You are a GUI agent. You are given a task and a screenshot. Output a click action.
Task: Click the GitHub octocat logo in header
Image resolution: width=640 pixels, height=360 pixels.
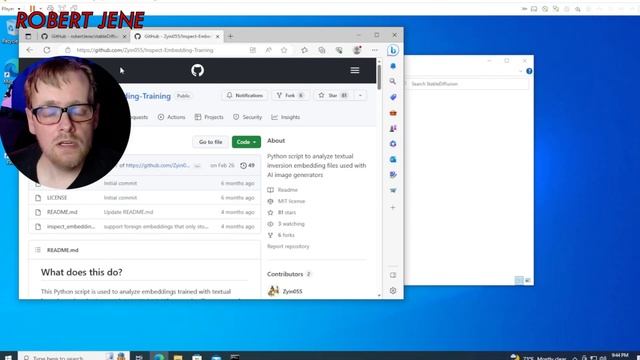pos(198,70)
